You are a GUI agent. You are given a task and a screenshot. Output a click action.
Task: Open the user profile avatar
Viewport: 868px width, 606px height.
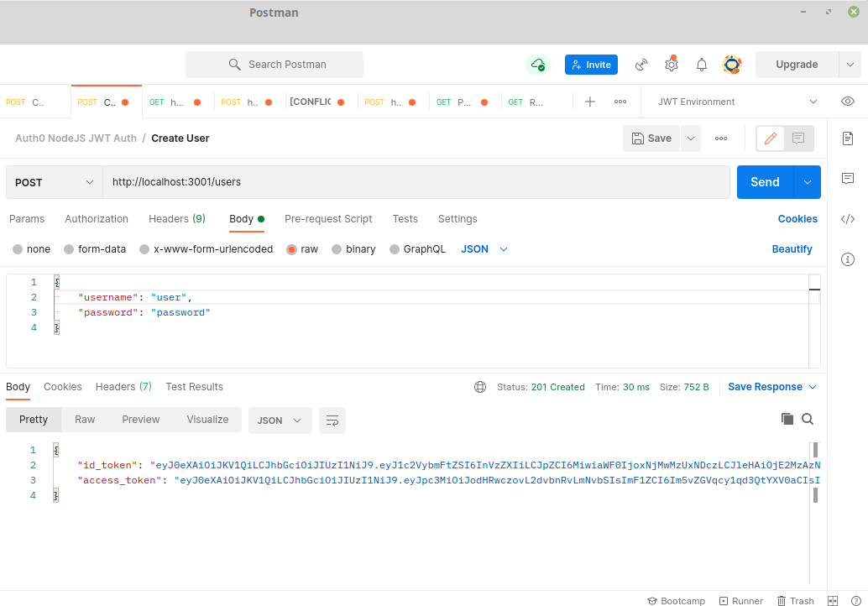click(x=732, y=65)
